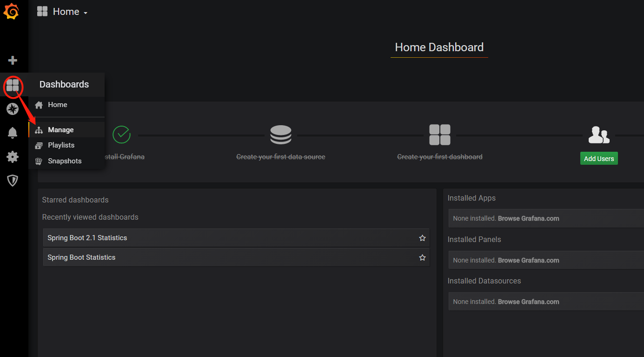Click the first dashboard step grid icon

coord(440,135)
